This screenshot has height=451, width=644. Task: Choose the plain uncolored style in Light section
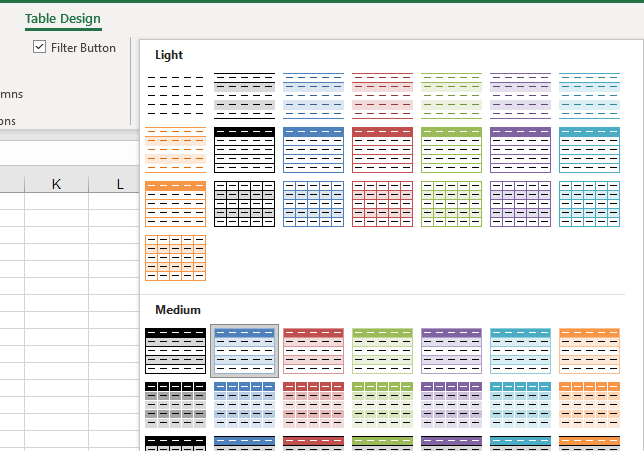point(175,96)
